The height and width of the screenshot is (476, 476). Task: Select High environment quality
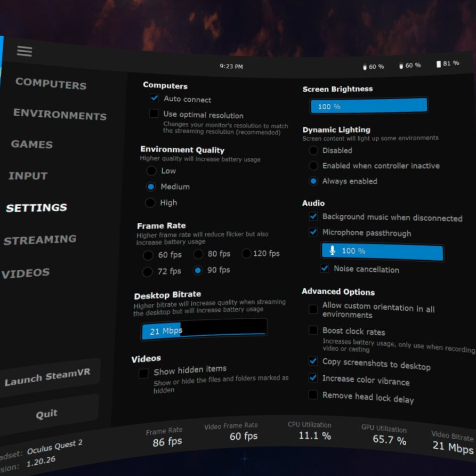pos(151,203)
